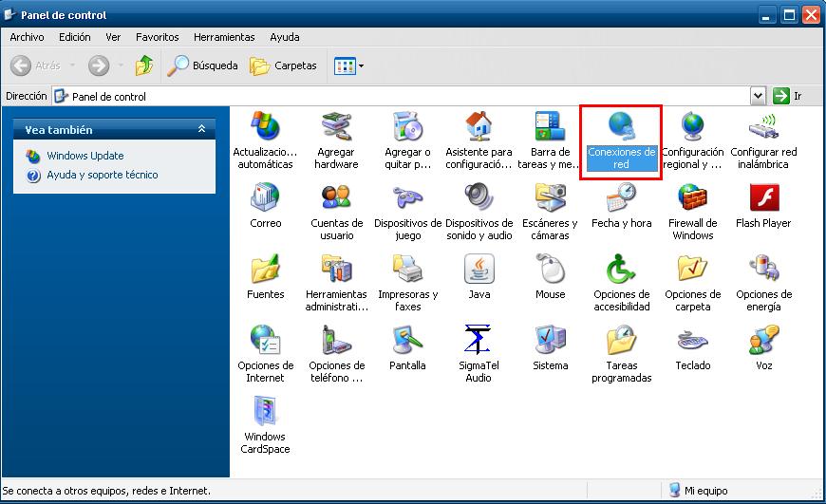Expand the Dirección address dropdown
Viewport: 826px width, 504px height.
point(758,96)
